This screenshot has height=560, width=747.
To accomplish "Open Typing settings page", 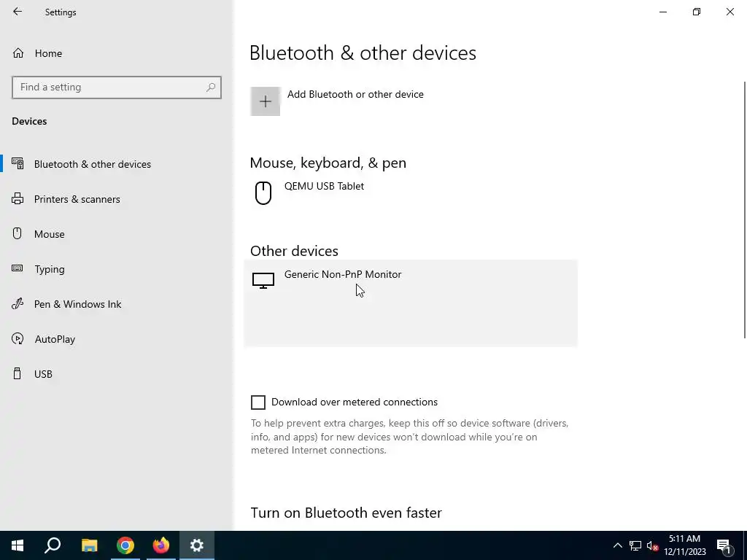I will [x=117, y=269].
